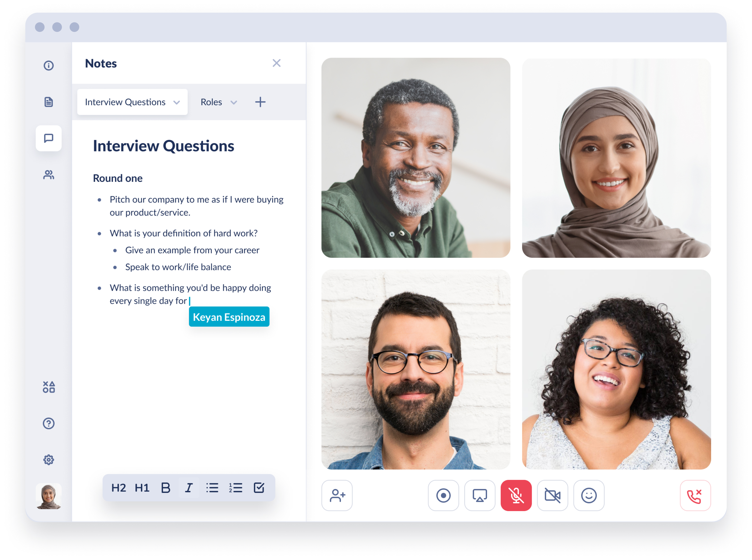
Task: Unmute the microphone with the red button
Action: click(x=516, y=495)
